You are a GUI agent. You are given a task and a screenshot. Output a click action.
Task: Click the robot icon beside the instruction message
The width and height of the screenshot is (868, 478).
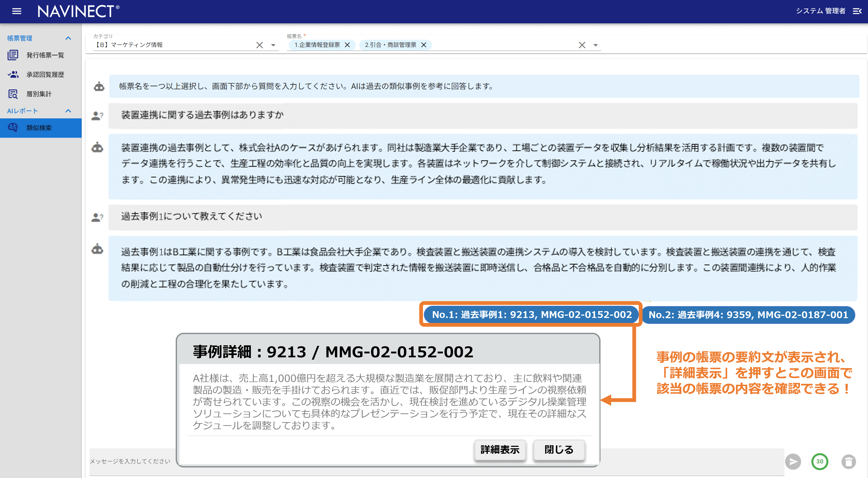pos(99,87)
